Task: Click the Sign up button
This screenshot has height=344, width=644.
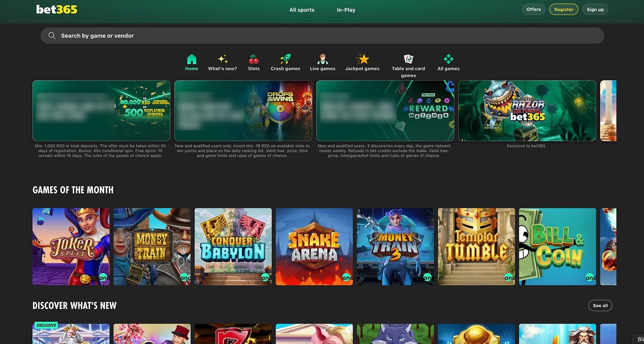Action: click(x=595, y=10)
